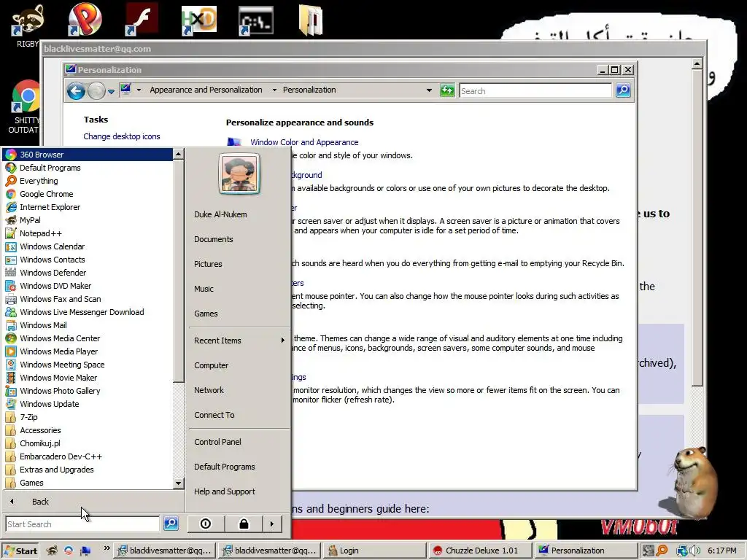
Task: Open Control Panel from Start menu
Action: (x=217, y=441)
